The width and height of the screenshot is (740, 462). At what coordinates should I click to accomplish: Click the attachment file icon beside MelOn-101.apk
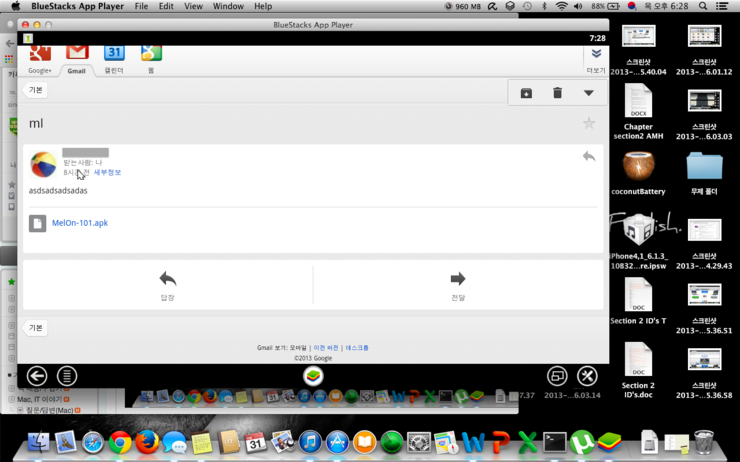(37, 223)
